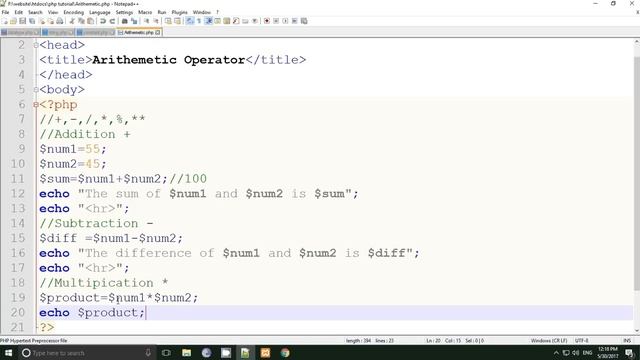
Task: Cut selection with the scissors icon
Action: [x=72, y=21]
